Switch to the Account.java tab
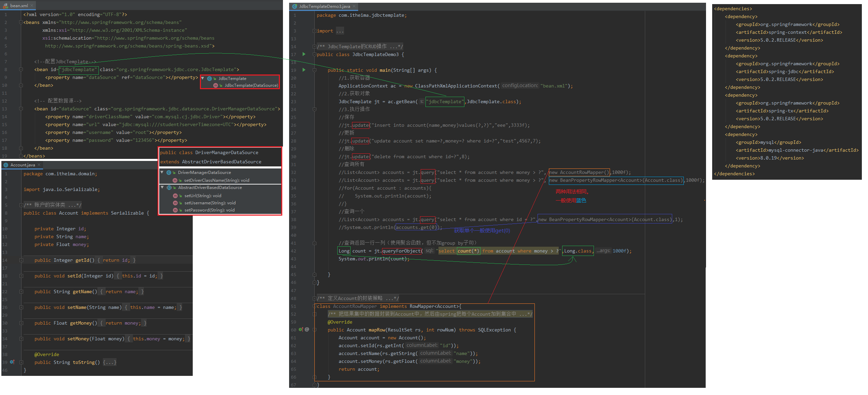 pyautogui.click(x=22, y=165)
